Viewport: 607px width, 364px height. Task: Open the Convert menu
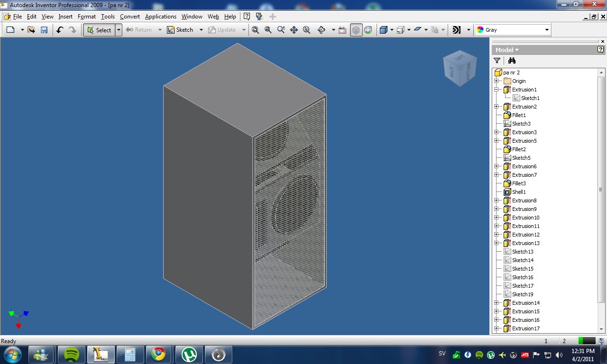pos(130,17)
